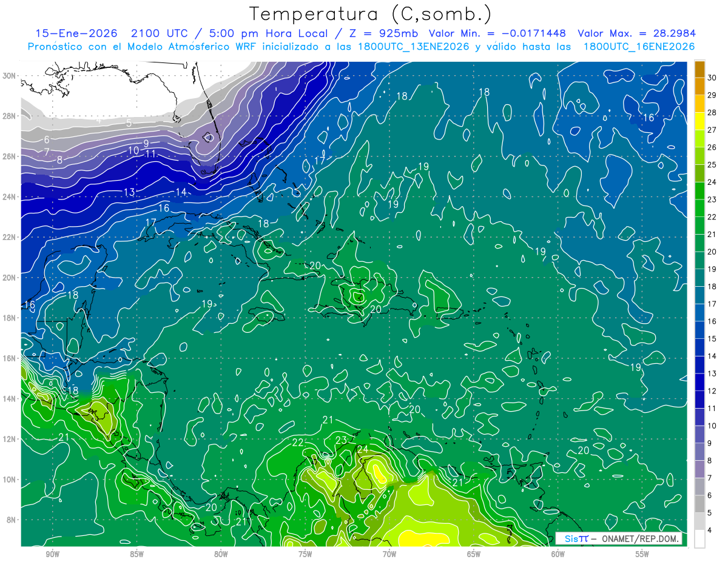Click the "14N" latitude axis label

(9, 399)
